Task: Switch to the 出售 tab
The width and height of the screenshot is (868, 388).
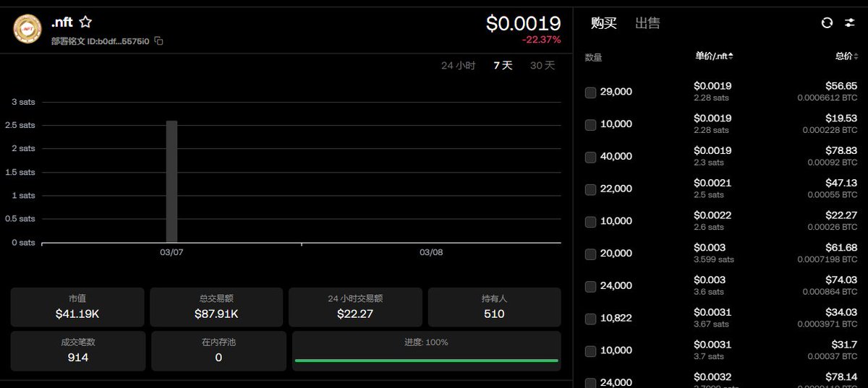Action: [647, 23]
